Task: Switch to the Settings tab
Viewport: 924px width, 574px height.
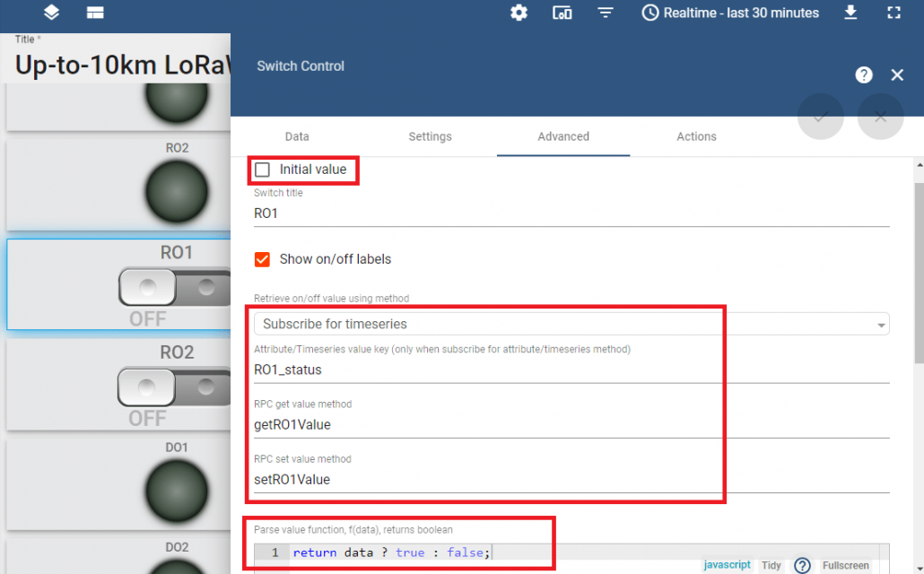Action: coord(430,136)
